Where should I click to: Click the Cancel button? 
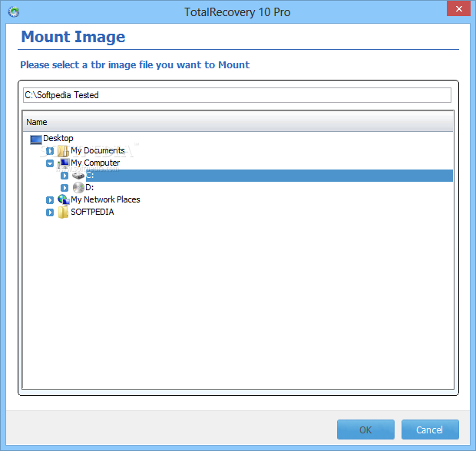coord(430,430)
